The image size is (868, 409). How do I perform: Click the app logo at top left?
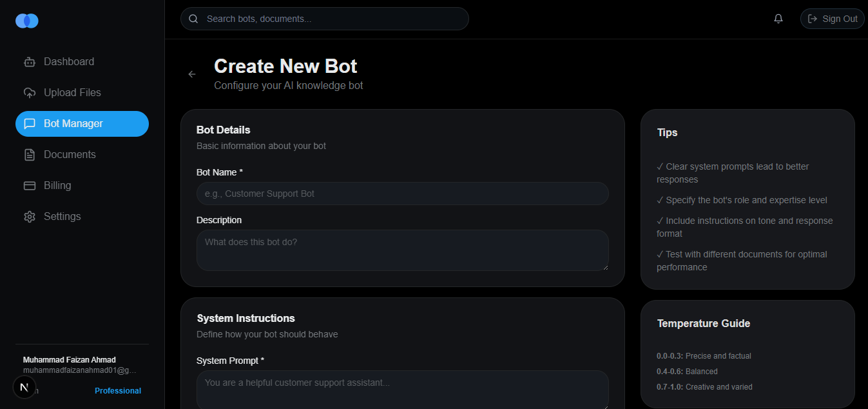point(26,21)
